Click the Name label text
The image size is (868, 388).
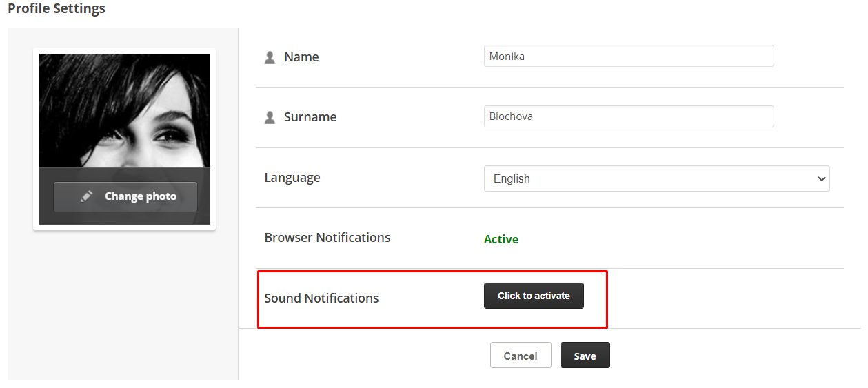(301, 57)
